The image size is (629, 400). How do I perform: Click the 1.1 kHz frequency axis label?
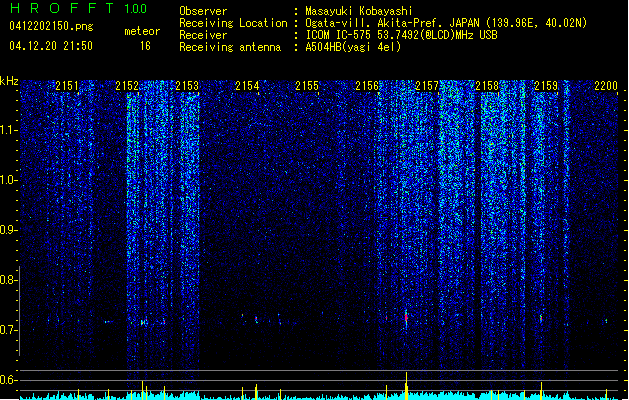9,130
